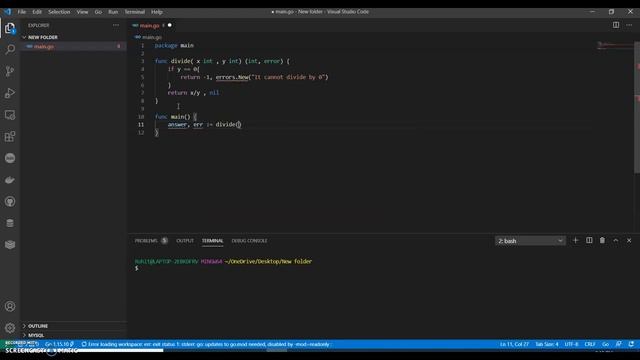Open Explorer More Actions ellipsis
This screenshot has height=360, width=640.
116,25
